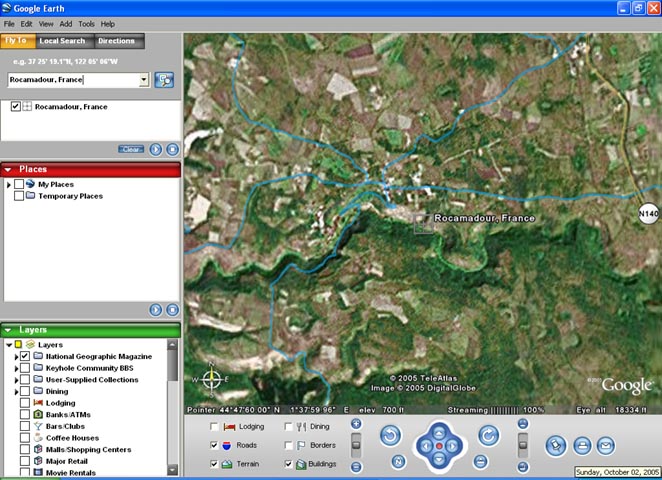Expand User-Supplied Collections folder
The height and width of the screenshot is (480, 662).
tap(16, 380)
